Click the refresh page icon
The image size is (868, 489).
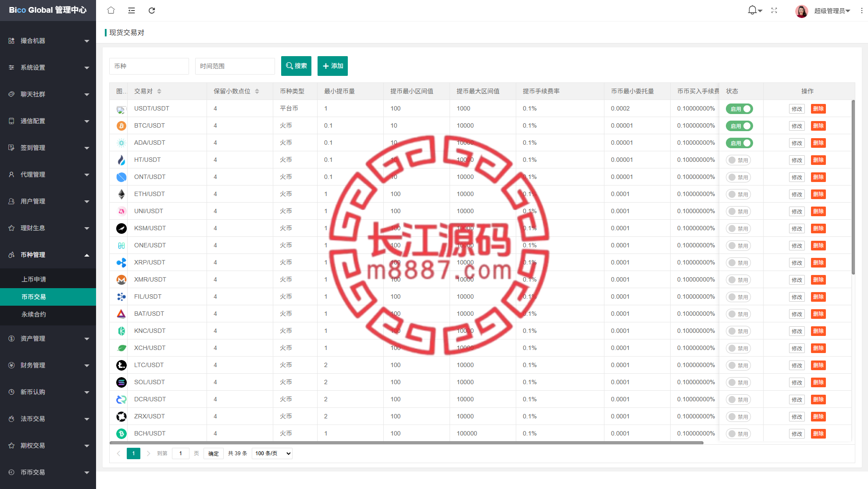152,11
